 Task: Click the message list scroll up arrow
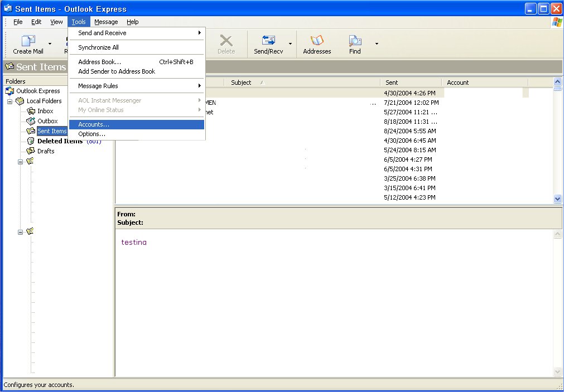click(x=558, y=82)
